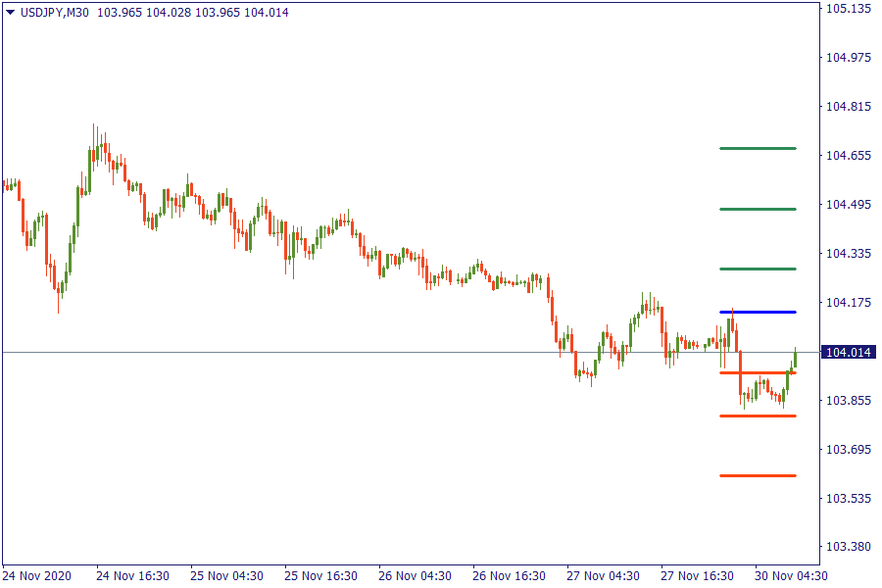Select the middle green horizontal level line
The width and height of the screenshot is (882, 588).
click(758, 209)
